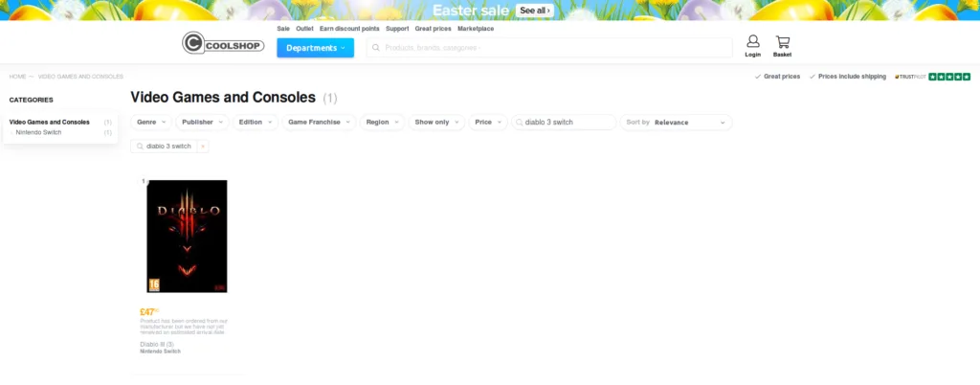Click 'See all' on Easter sale banner

[x=535, y=11]
